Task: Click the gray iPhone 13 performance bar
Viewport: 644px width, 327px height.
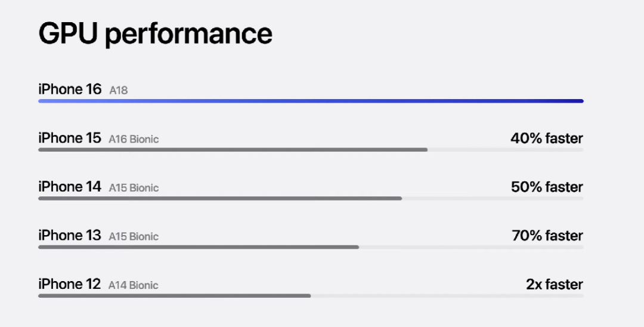Action: [199, 247]
